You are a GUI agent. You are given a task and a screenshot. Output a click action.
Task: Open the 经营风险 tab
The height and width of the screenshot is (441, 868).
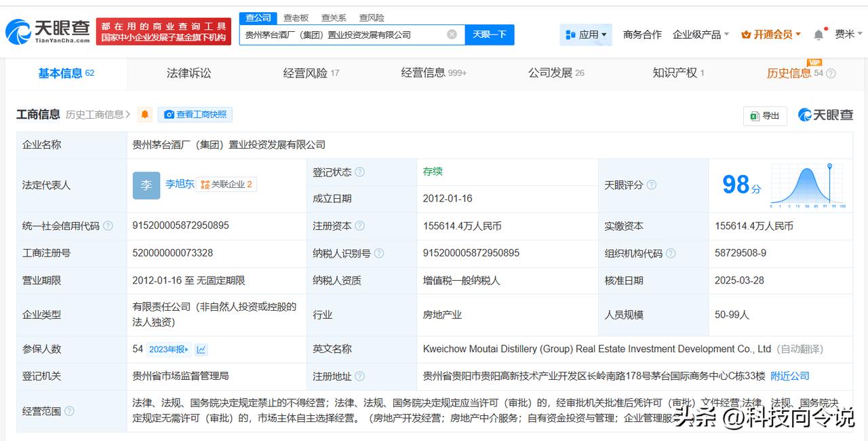click(311, 73)
